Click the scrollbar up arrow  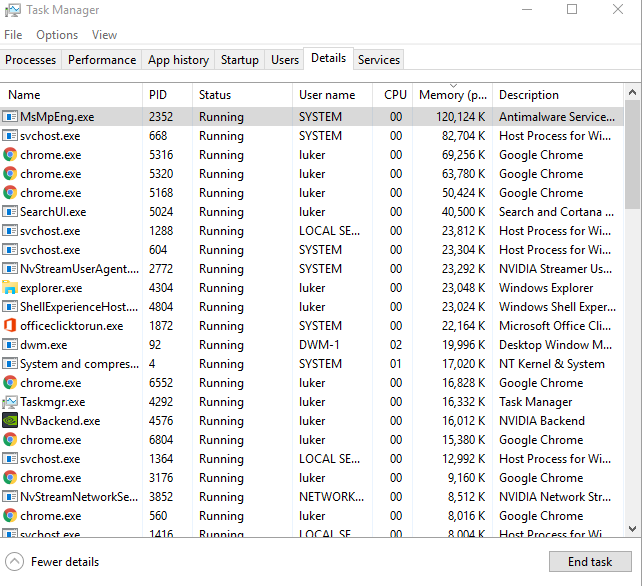632,93
